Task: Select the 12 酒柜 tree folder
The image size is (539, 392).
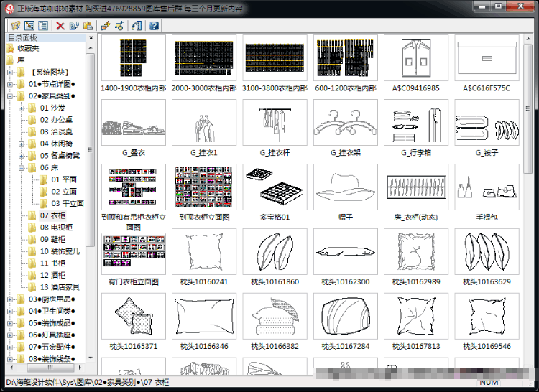Action: coord(52,275)
